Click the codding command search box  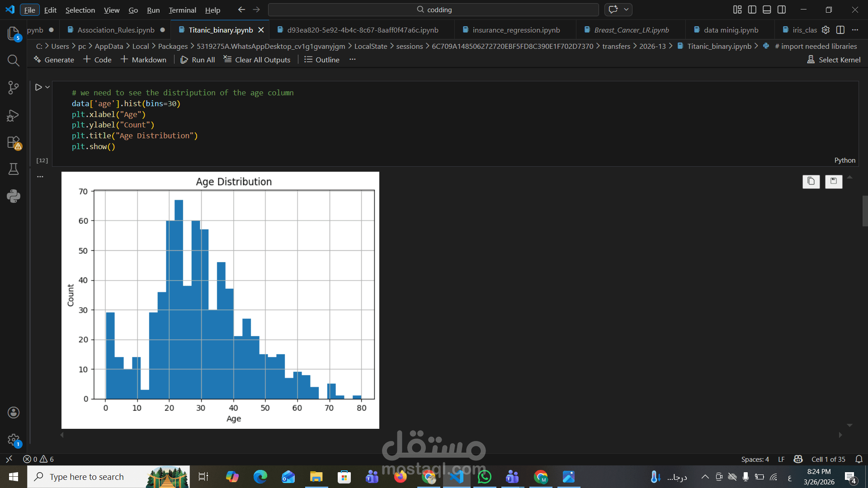click(433, 9)
